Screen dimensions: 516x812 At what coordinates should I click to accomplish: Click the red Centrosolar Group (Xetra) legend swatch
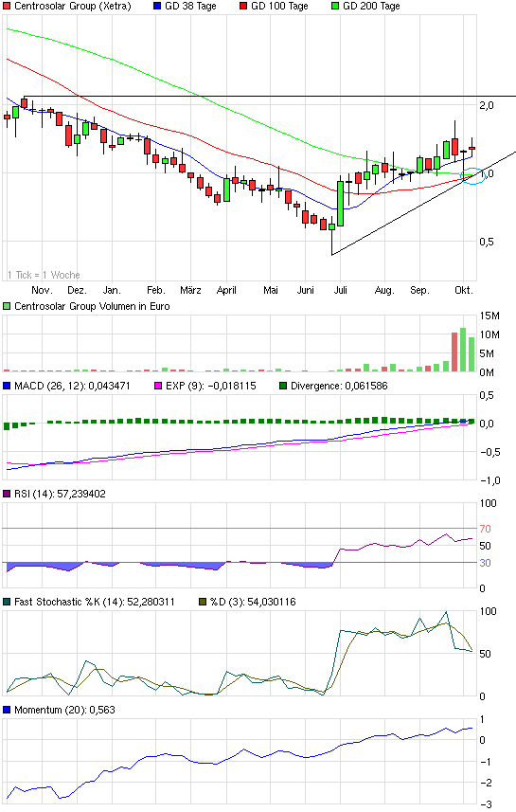7,7
